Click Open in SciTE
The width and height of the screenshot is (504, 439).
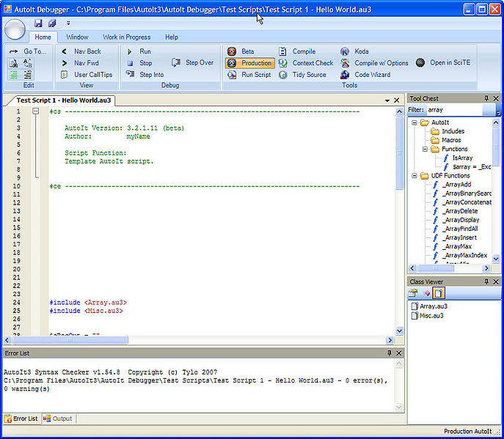pos(443,62)
